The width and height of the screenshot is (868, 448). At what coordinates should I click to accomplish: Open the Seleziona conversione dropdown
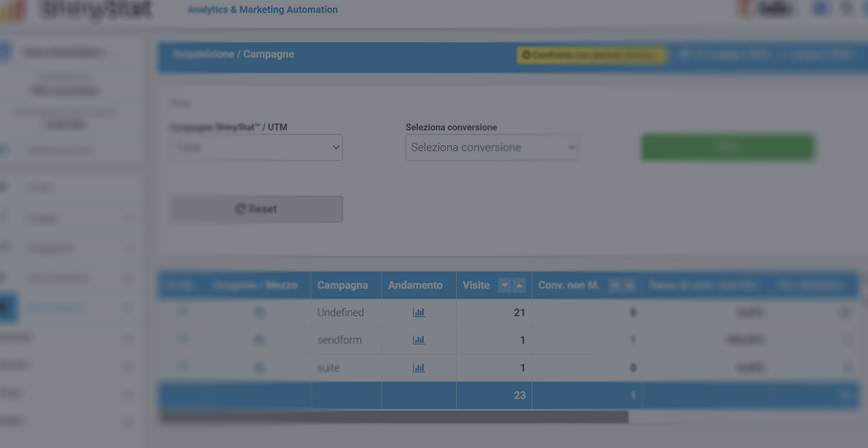coord(492,147)
